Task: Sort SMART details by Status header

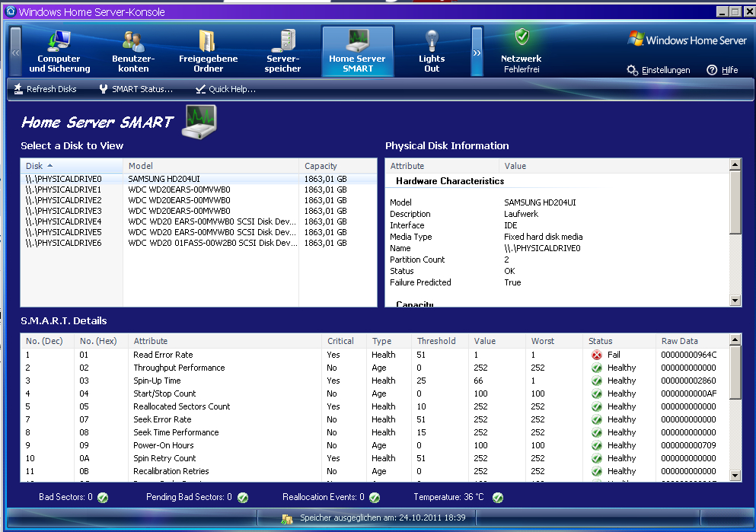Action: click(x=620, y=341)
